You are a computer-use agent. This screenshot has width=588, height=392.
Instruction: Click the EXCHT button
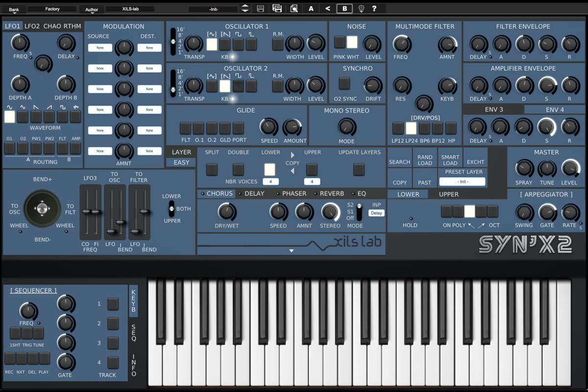tap(475, 158)
